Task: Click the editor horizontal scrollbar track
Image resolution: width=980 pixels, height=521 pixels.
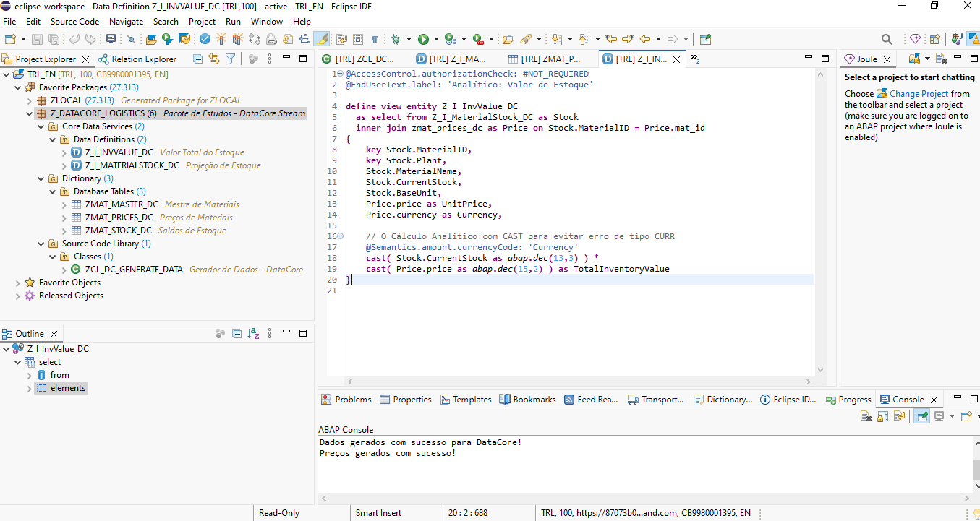Action: [579, 382]
